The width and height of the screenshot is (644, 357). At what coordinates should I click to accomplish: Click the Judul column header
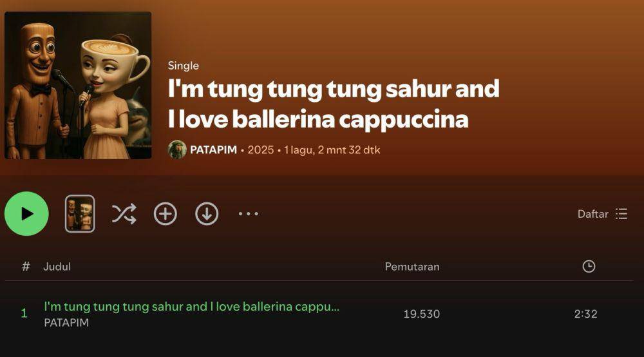point(57,267)
